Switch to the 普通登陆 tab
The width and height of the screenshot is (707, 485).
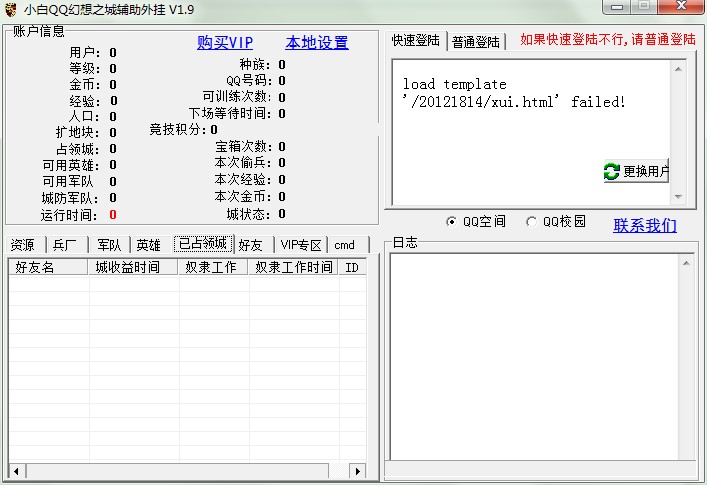click(x=476, y=42)
